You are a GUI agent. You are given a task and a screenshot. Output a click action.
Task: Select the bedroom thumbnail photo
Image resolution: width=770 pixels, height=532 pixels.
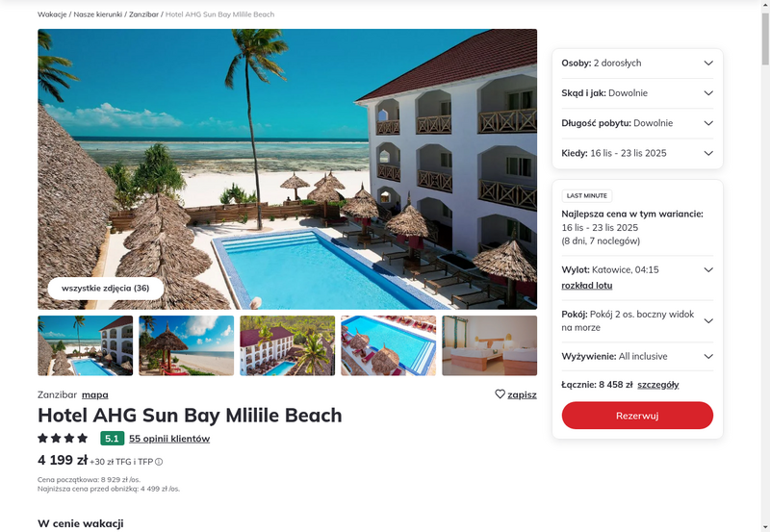[490, 346]
